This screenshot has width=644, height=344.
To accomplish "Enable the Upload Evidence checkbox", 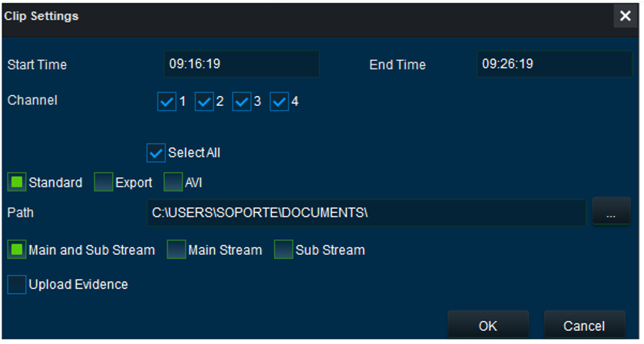I will pyautogui.click(x=17, y=284).
